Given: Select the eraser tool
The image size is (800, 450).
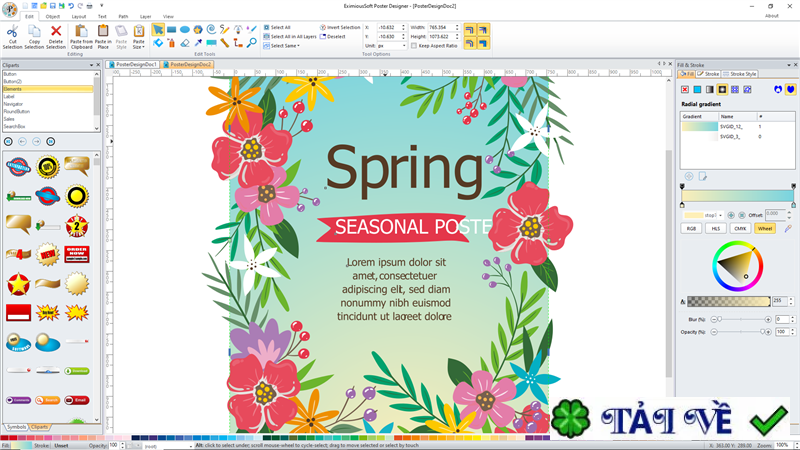Looking at the screenshot, I should (185, 43).
